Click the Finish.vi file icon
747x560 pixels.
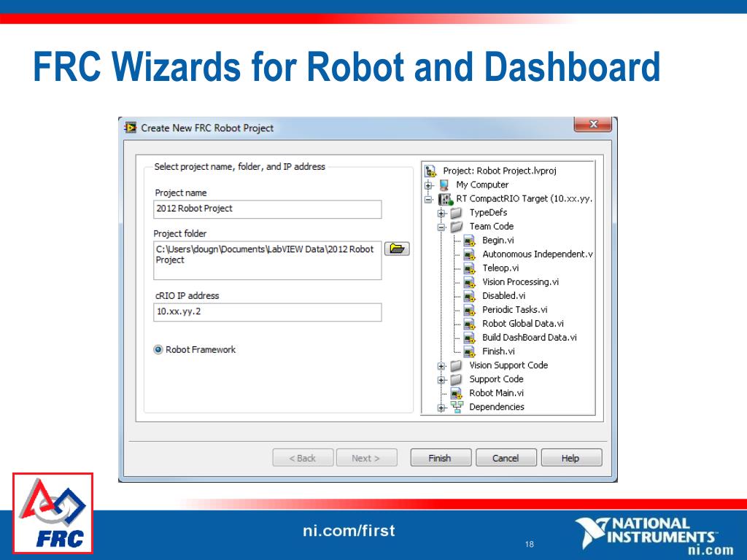[x=470, y=351]
